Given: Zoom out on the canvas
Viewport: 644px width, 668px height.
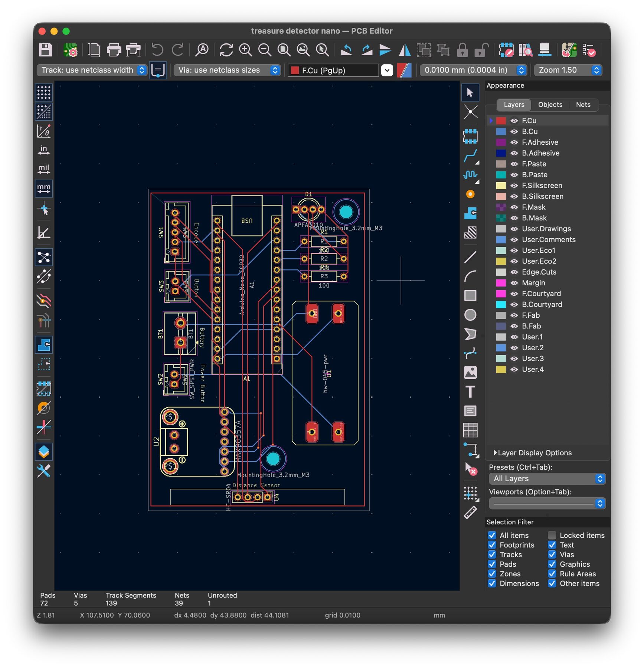Looking at the screenshot, I should click(265, 50).
